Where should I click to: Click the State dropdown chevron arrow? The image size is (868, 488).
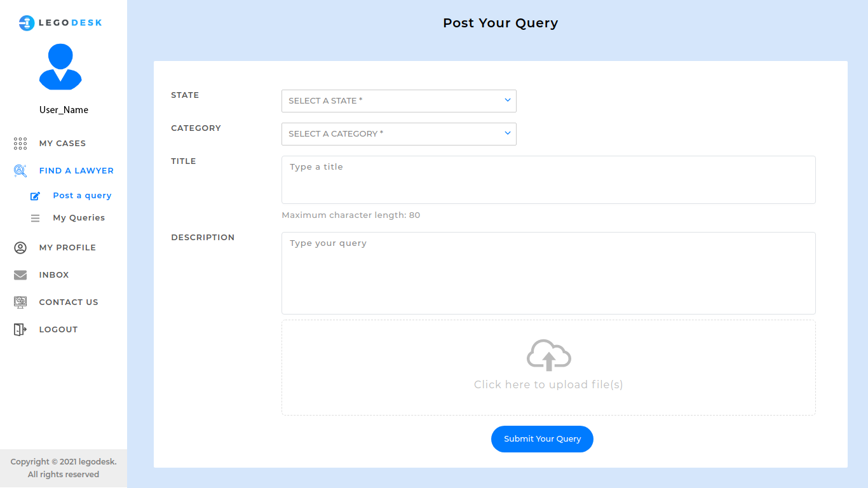(x=508, y=100)
